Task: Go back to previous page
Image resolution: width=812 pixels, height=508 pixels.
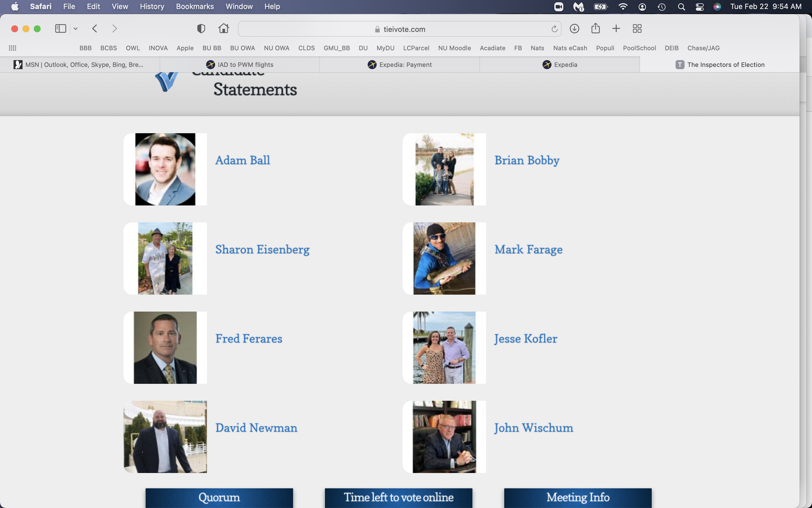Action: click(95, 29)
